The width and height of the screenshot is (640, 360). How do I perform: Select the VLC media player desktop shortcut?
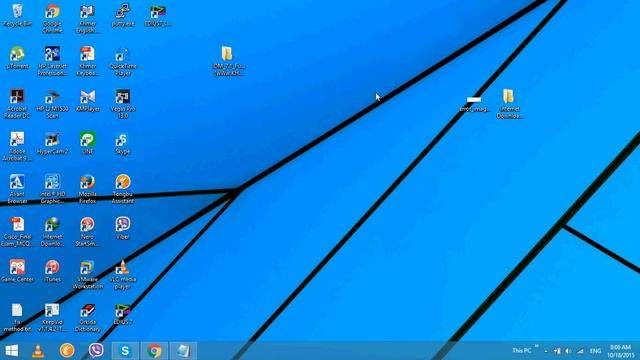pos(123,274)
